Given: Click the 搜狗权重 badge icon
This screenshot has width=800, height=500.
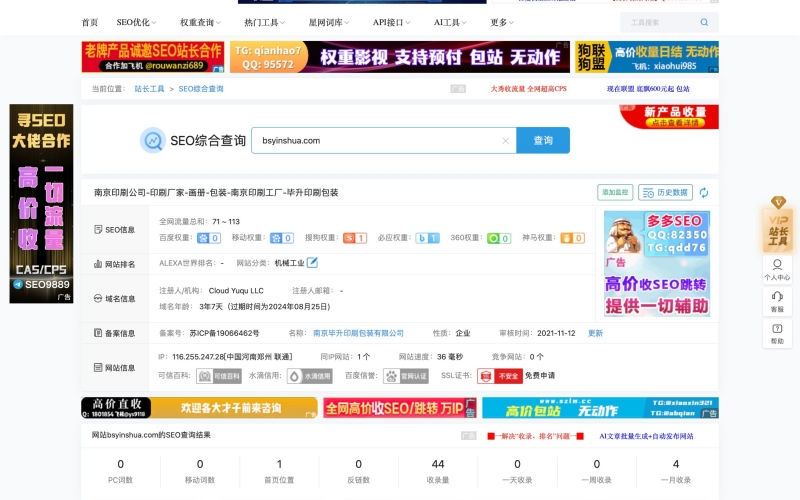Looking at the screenshot, I should pos(355,238).
